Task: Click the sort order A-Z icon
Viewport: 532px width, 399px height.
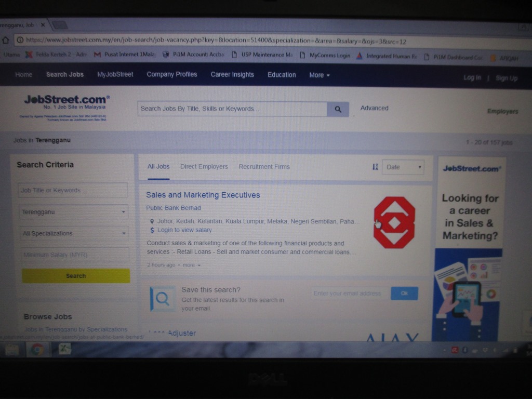Action: pos(375,167)
